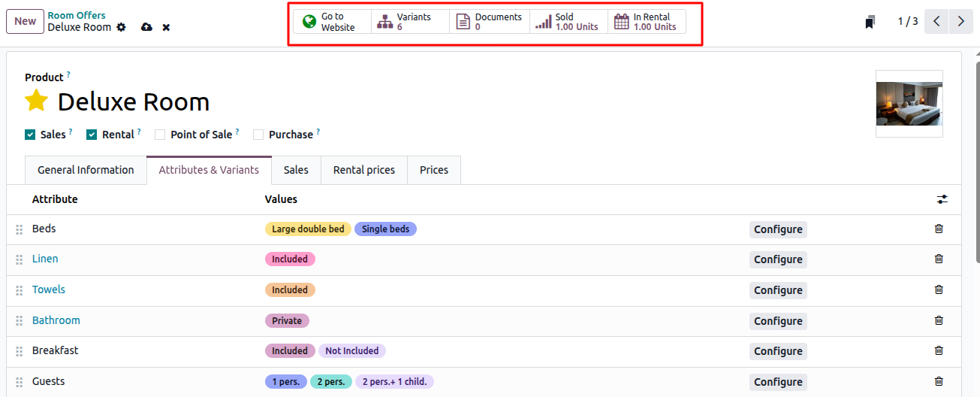Click the cloud save icon
This screenshot has width=980, height=397.
(146, 27)
